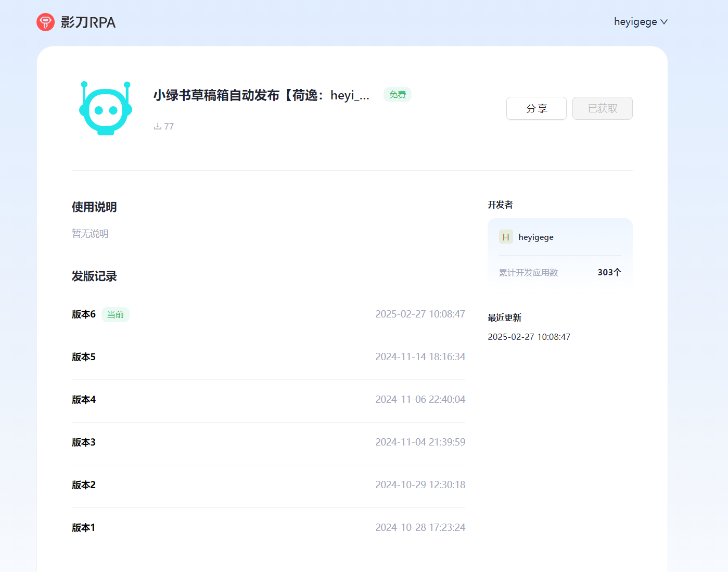Viewport: 728px width, 572px height.
Task: Select the 版本1 release row
Action: click(269, 528)
